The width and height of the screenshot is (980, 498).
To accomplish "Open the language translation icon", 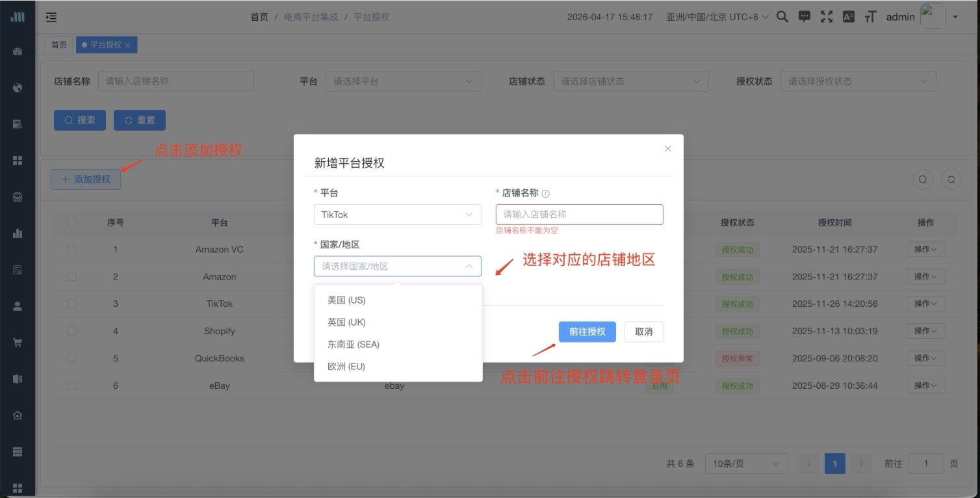I will (x=848, y=17).
